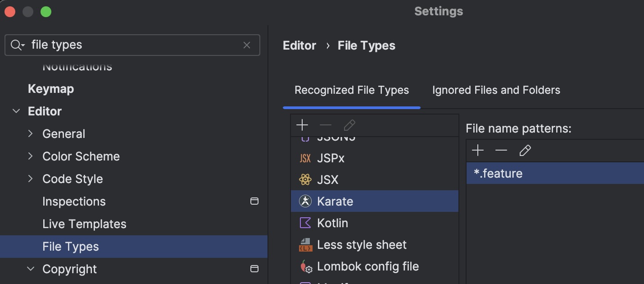The height and width of the screenshot is (284, 644).
Task: Select JSPx in the file types list
Action: 375,158
